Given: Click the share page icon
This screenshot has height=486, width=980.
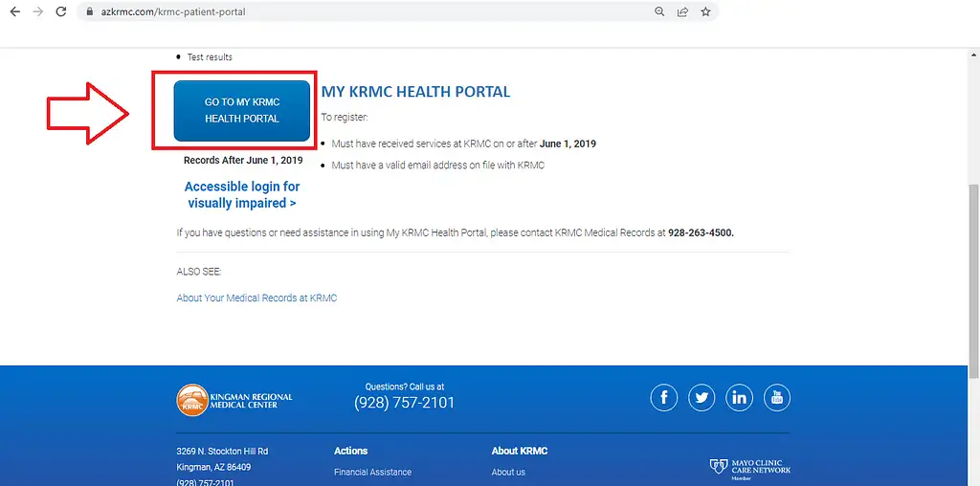Looking at the screenshot, I should coord(682,11).
